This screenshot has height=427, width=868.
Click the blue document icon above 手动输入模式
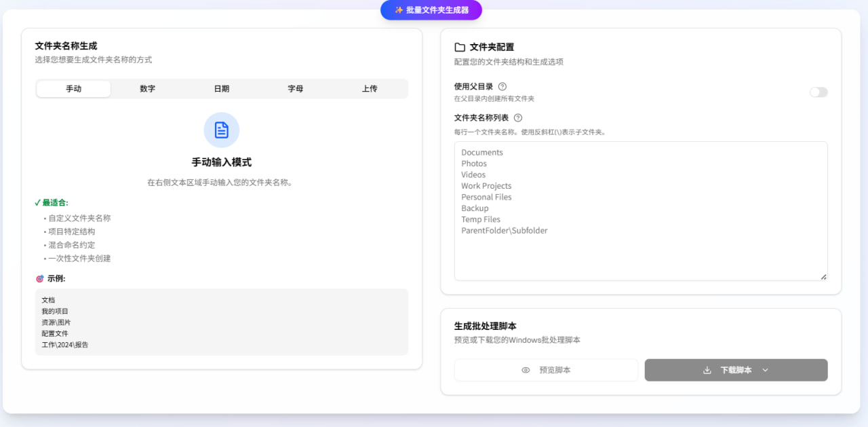pos(221,130)
